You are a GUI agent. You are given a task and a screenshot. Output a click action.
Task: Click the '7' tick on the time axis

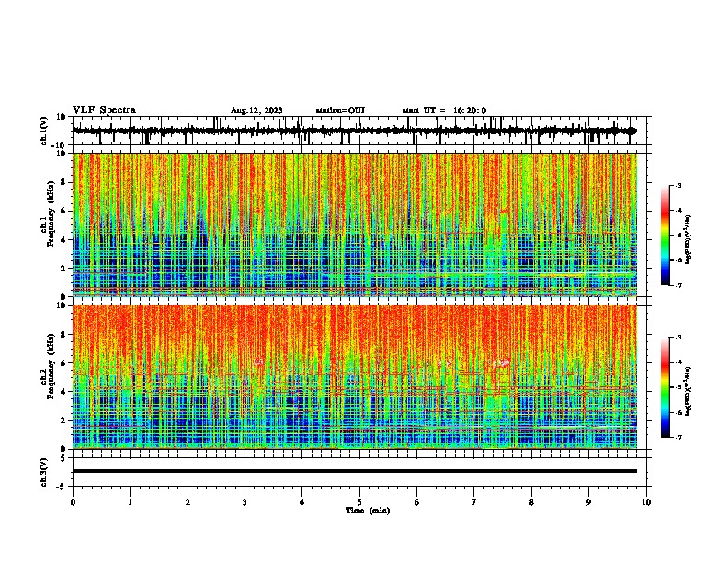(x=474, y=502)
